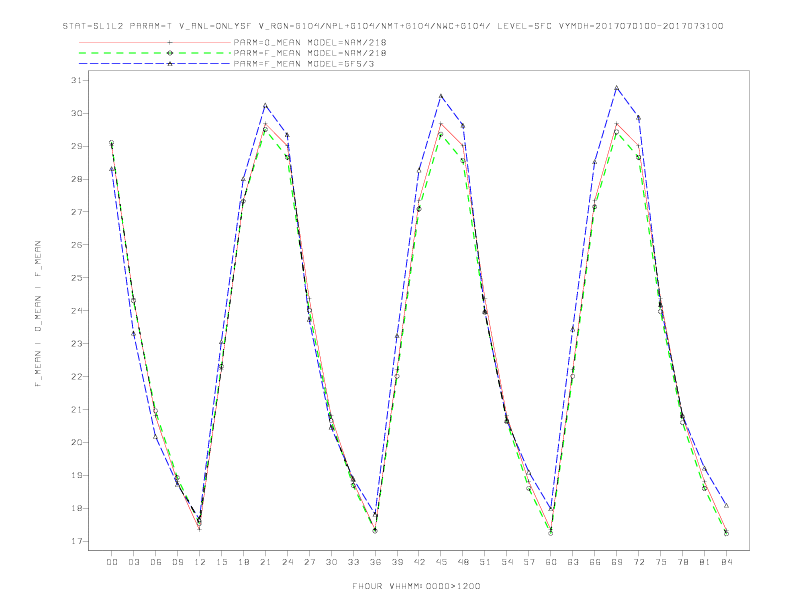Click x-axis forecast hour label 21

tap(265, 562)
